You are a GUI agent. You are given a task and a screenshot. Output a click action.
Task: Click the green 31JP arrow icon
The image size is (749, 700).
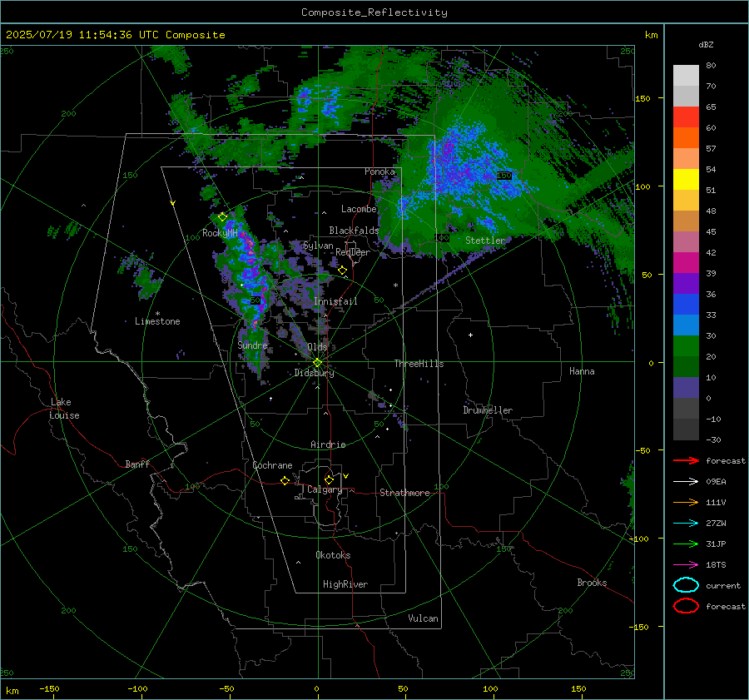pyautogui.click(x=686, y=544)
